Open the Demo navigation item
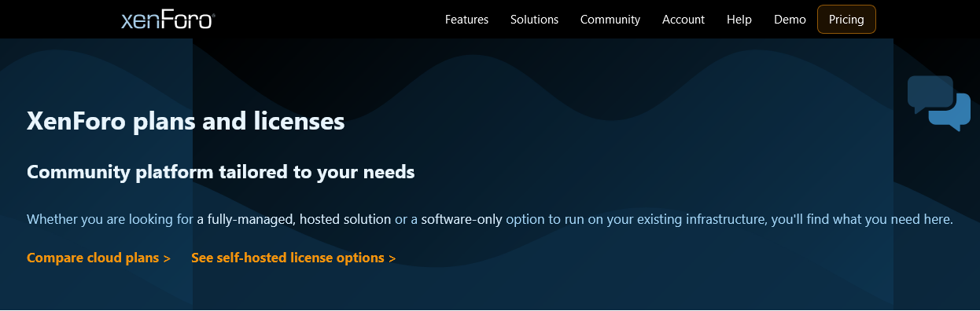The image size is (980, 311). click(790, 20)
